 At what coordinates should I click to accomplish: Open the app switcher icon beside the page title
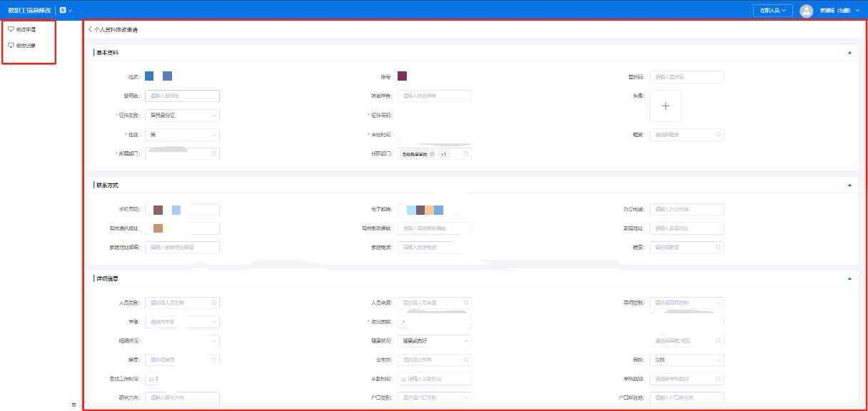64,11
